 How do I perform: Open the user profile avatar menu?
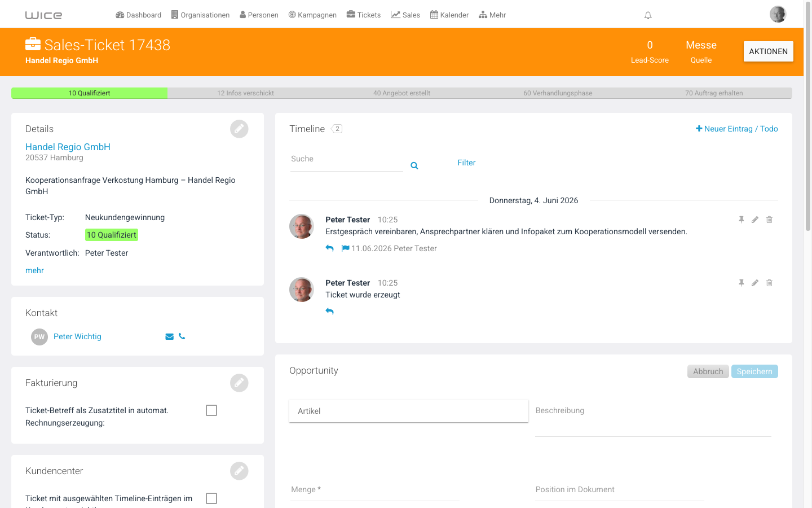pyautogui.click(x=778, y=14)
